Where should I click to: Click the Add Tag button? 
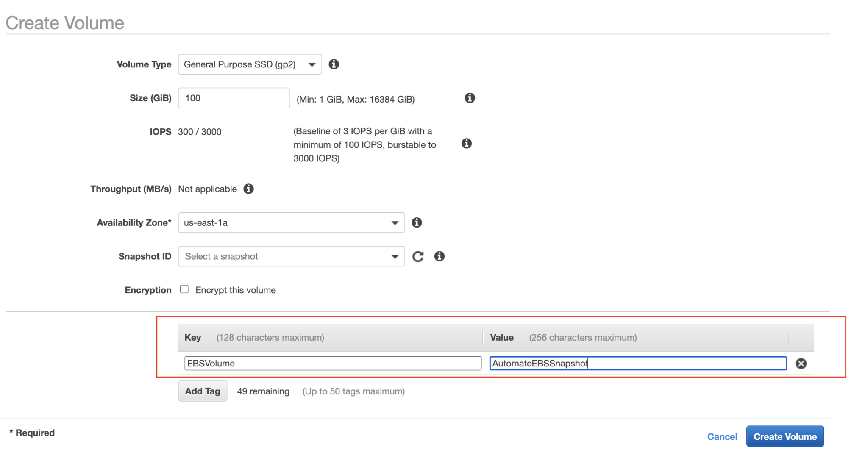202,391
